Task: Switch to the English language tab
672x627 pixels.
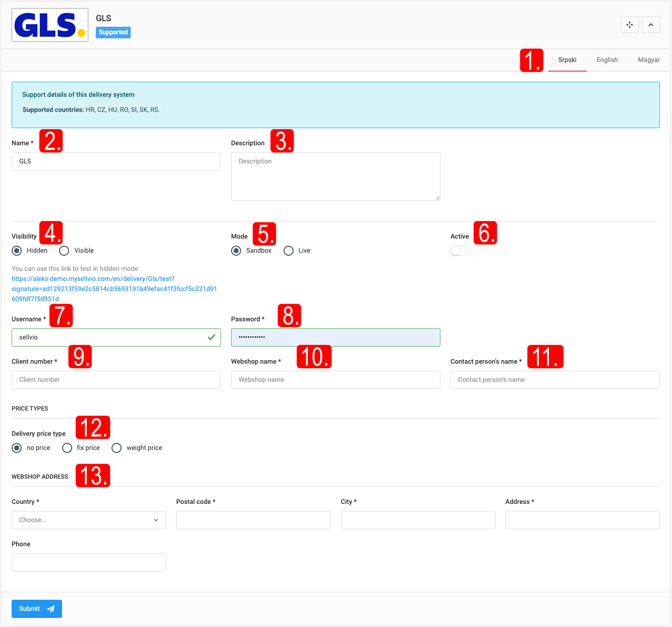Action: tap(607, 60)
